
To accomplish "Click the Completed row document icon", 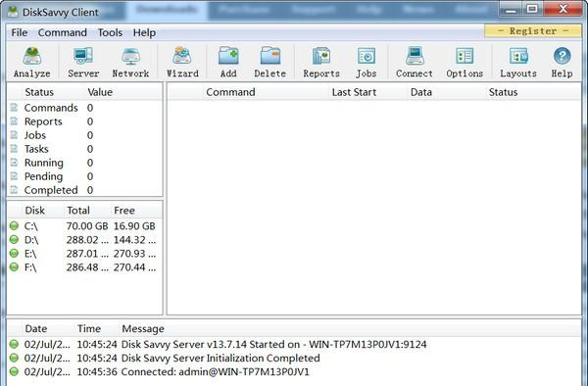I will point(14,190).
